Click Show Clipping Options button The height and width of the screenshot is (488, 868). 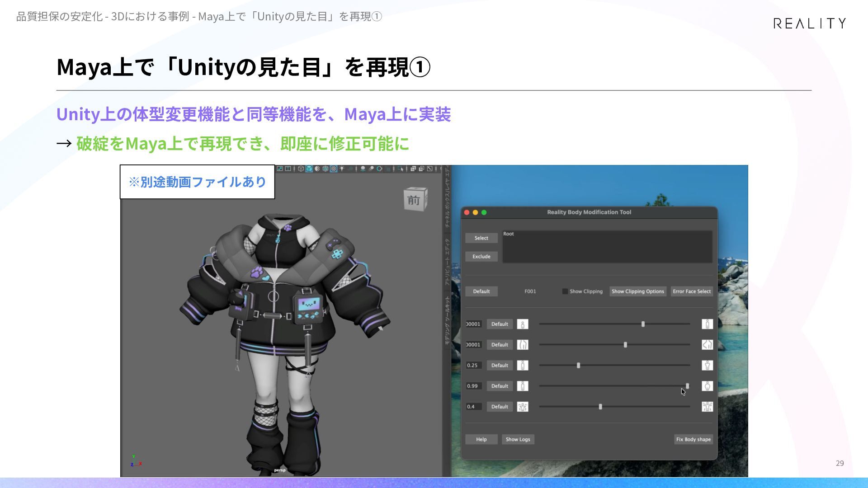(x=638, y=291)
